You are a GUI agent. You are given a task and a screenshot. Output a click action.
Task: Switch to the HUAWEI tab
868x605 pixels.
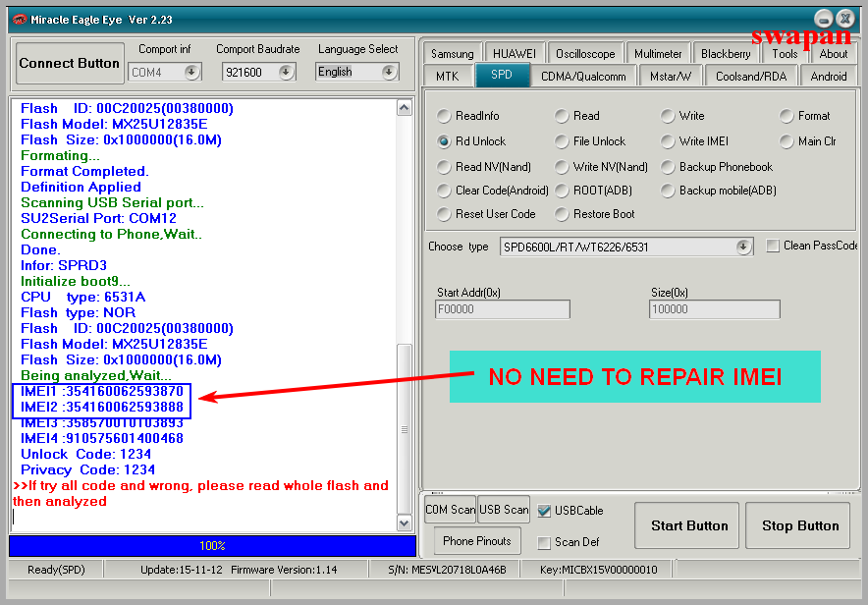click(515, 54)
